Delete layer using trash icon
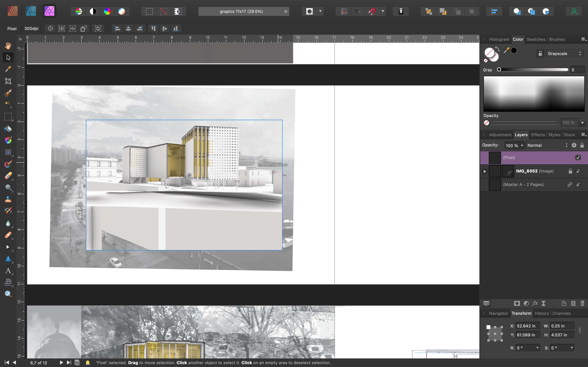 pos(582,303)
